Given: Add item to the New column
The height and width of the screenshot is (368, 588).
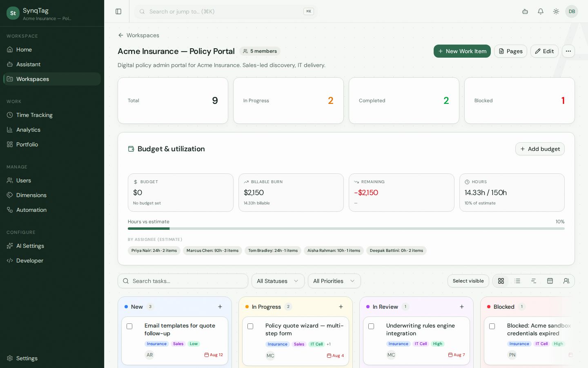Looking at the screenshot, I should point(220,307).
